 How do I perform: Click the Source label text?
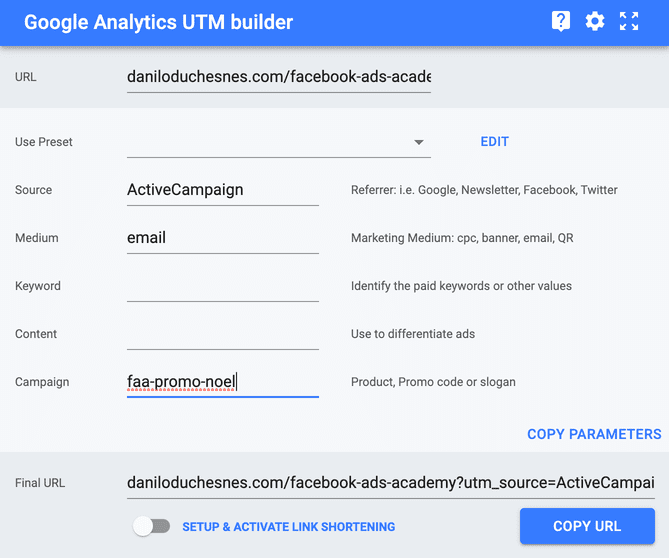pyautogui.click(x=33, y=190)
